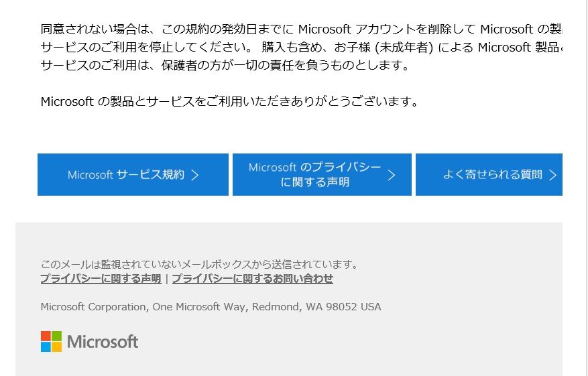Click the red square of Microsoft logo
This screenshot has width=588, height=376.
(46, 336)
